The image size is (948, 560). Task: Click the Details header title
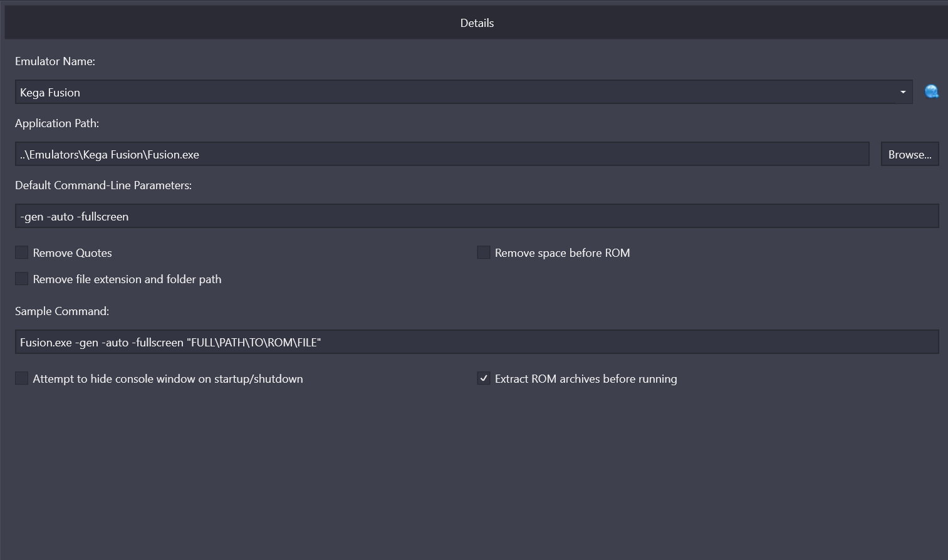point(477,23)
